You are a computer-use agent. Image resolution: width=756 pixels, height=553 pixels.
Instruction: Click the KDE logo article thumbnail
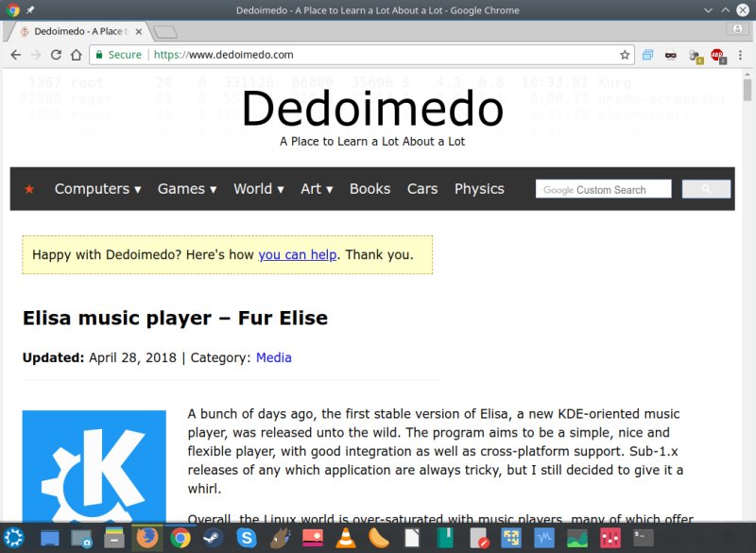point(94,466)
